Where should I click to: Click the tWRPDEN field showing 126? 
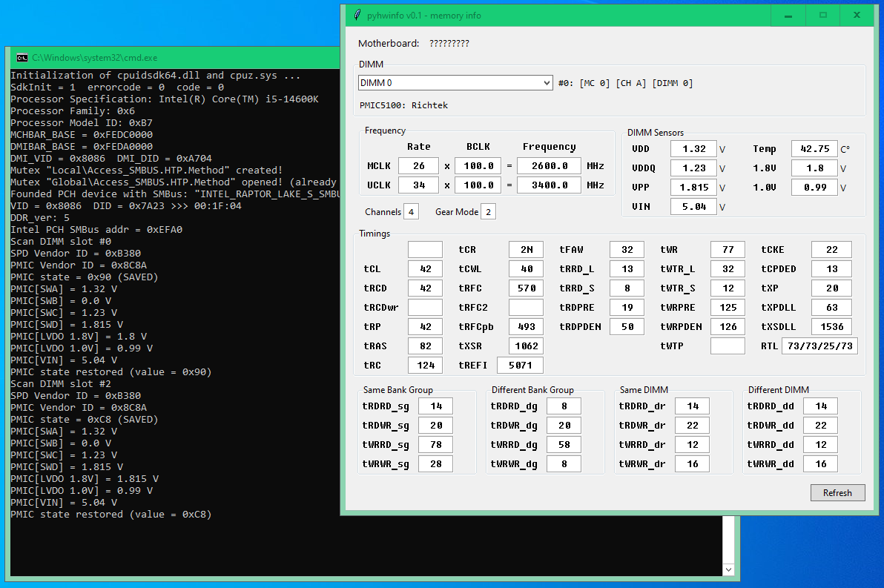tap(728, 326)
